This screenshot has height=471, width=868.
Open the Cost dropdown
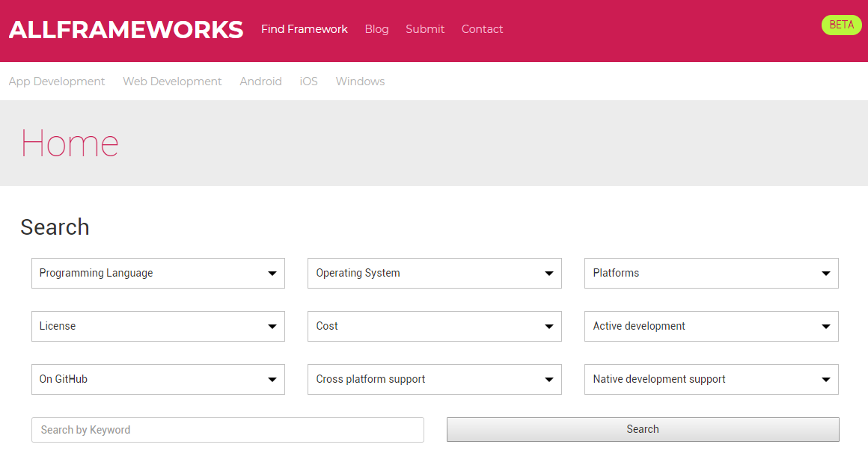tap(434, 326)
